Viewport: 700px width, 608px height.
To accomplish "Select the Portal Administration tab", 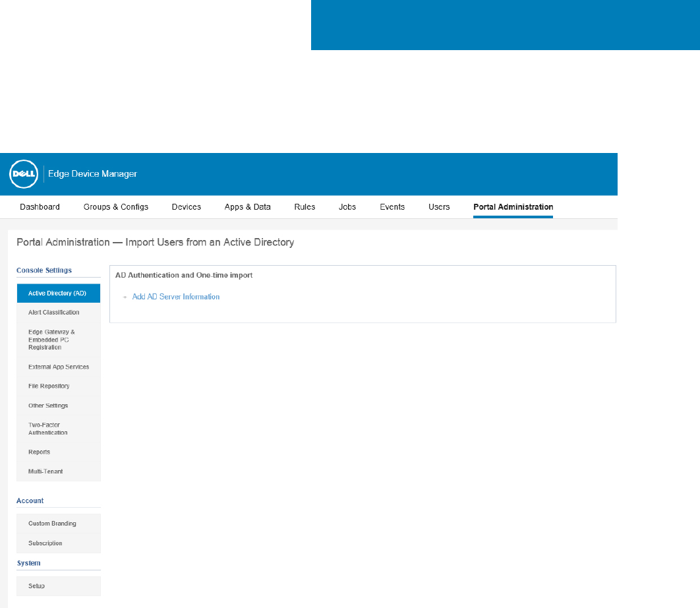I will (513, 207).
